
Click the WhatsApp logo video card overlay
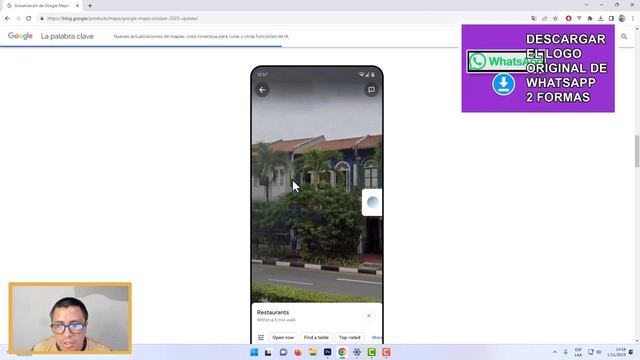(x=538, y=68)
